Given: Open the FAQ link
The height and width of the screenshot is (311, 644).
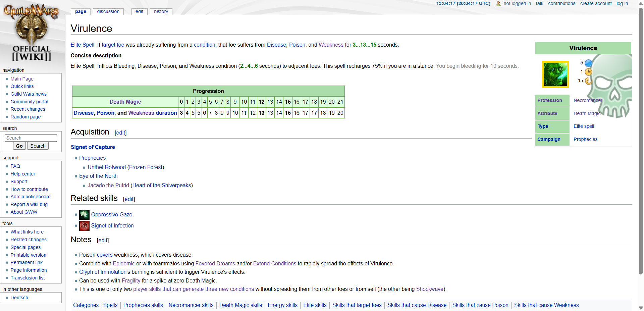Looking at the screenshot, I should point(15,166).
